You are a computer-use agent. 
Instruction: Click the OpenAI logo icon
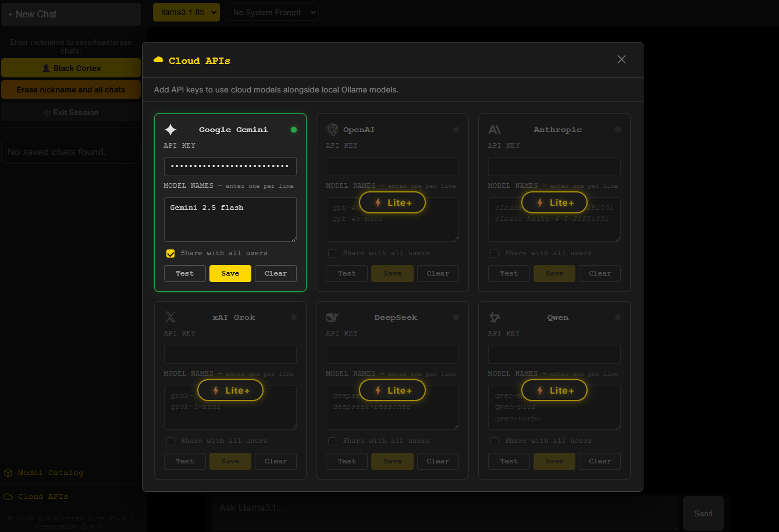point(332,130)
